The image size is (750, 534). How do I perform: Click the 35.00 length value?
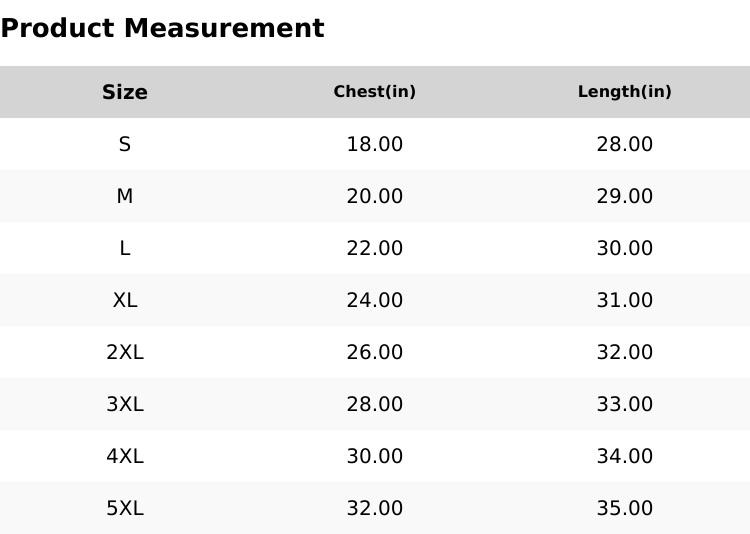click(x=625, y=508)
